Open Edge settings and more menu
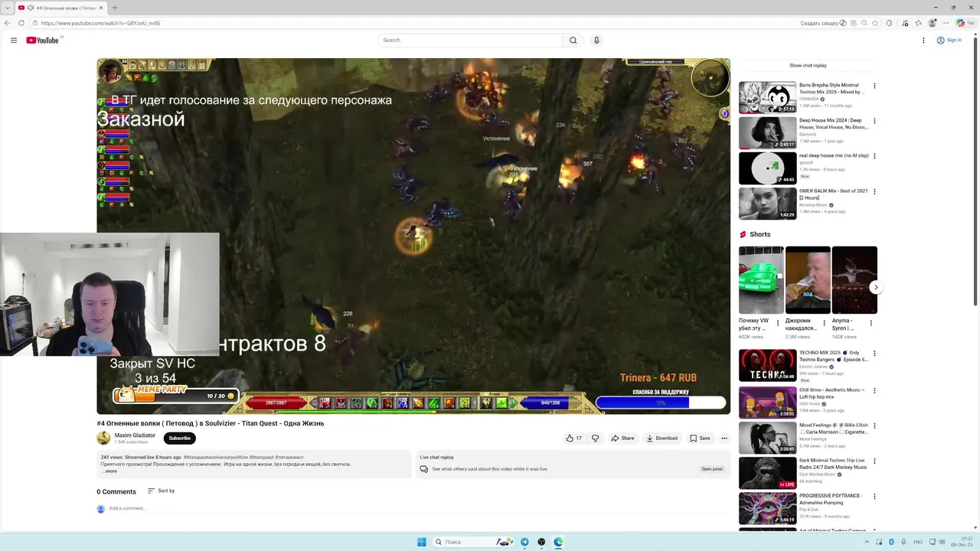The width and height of the screenshot is (980, 551). (946, 23)
